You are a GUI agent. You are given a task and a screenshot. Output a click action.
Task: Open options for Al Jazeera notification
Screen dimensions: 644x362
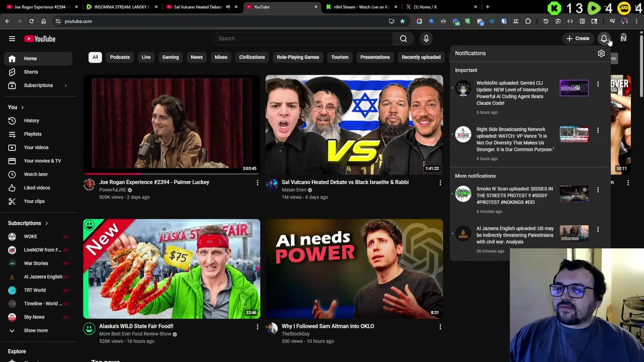[598, 229]
